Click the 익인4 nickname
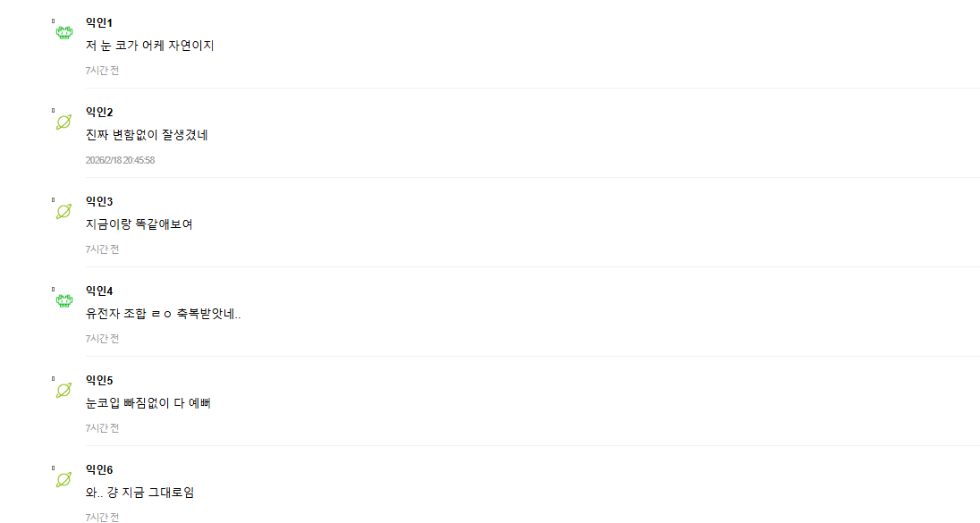 (x=98, y=291)
